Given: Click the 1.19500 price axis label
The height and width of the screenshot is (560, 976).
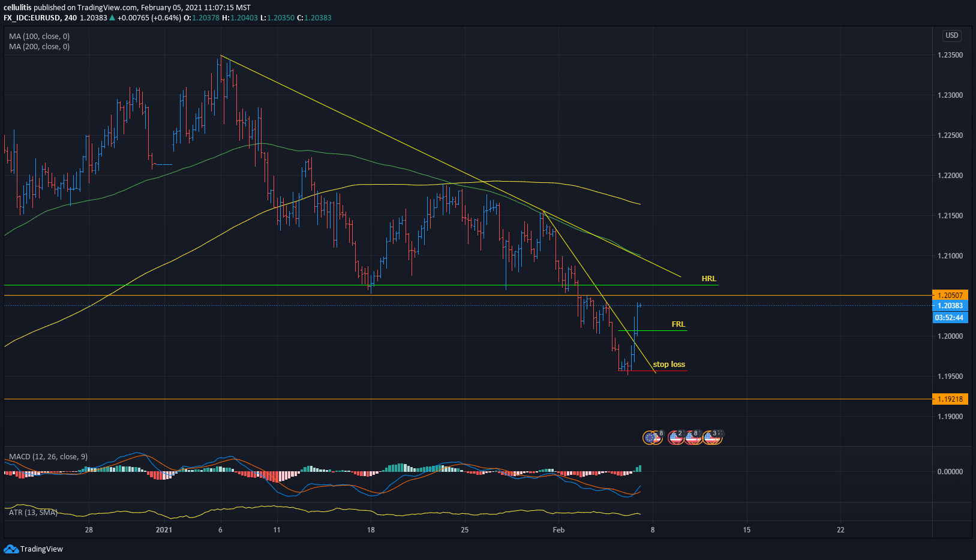Looking at the screenshot, I should pyautogui.click(x=950, y=377).
